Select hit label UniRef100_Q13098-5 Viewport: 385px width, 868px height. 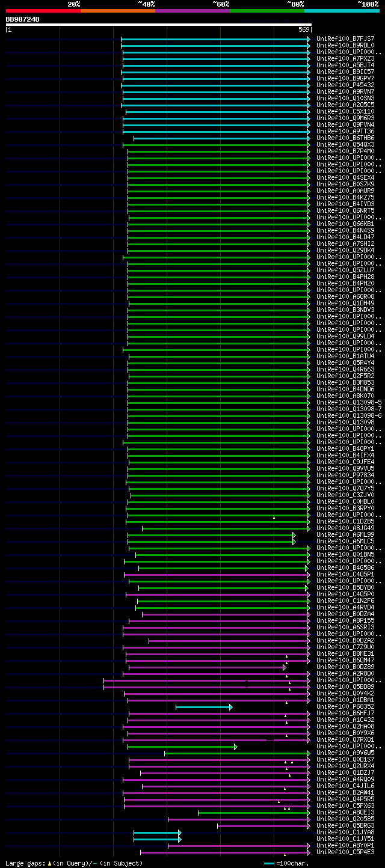point(349,402)
